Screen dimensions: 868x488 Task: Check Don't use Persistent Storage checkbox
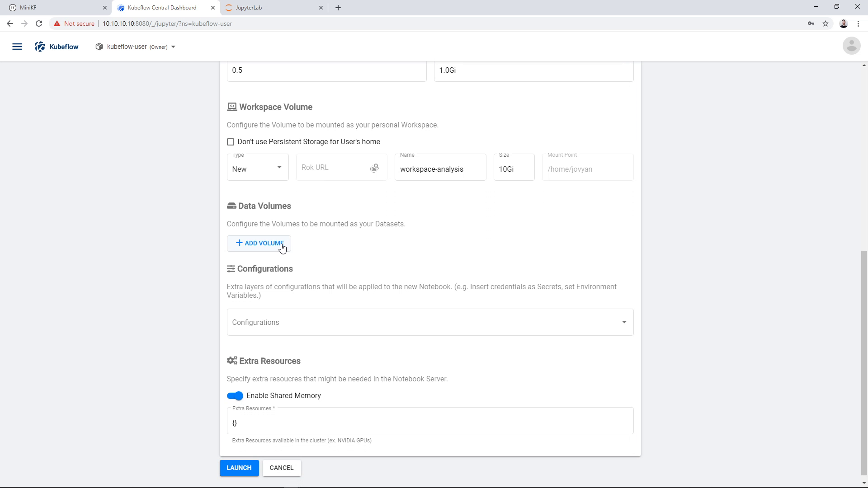tap(231, 142)
